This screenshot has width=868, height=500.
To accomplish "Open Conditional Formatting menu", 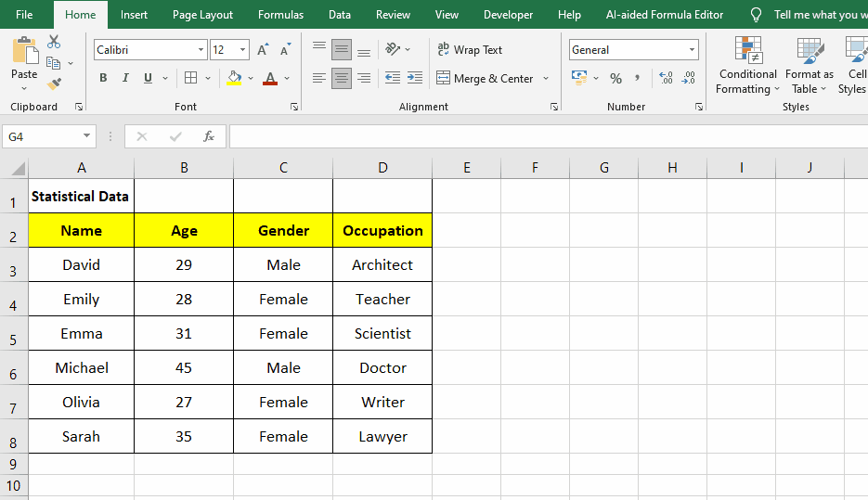I will [747, 65].
